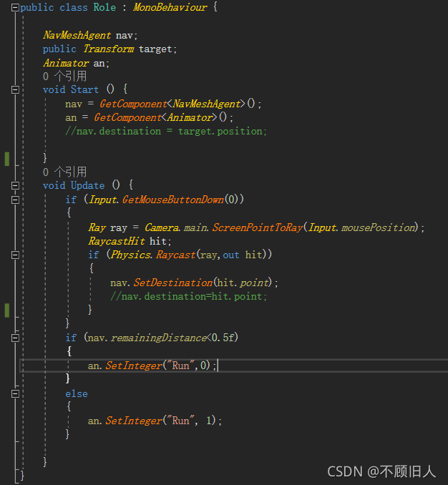Collapse the Role class code block

(x=15, y=8)
